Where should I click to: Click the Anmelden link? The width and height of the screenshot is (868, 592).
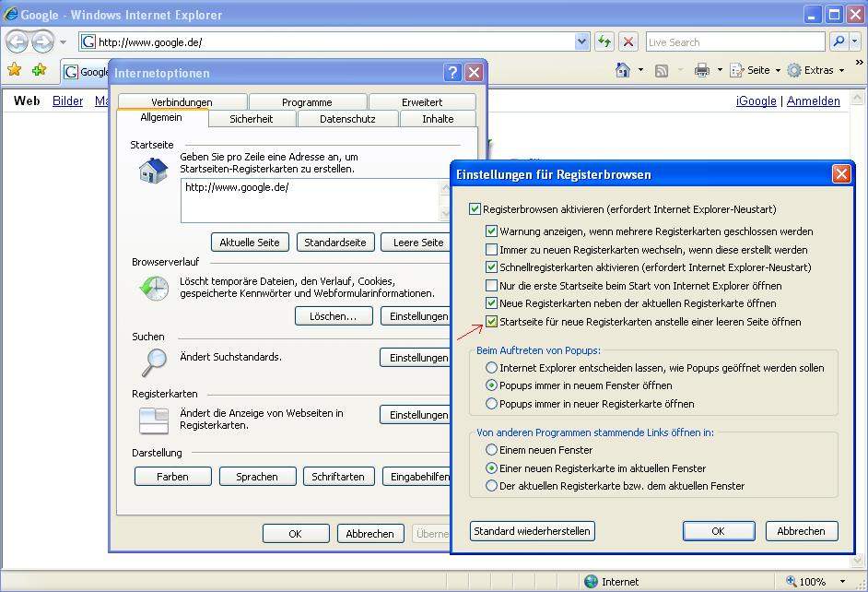tap(814, 101)
